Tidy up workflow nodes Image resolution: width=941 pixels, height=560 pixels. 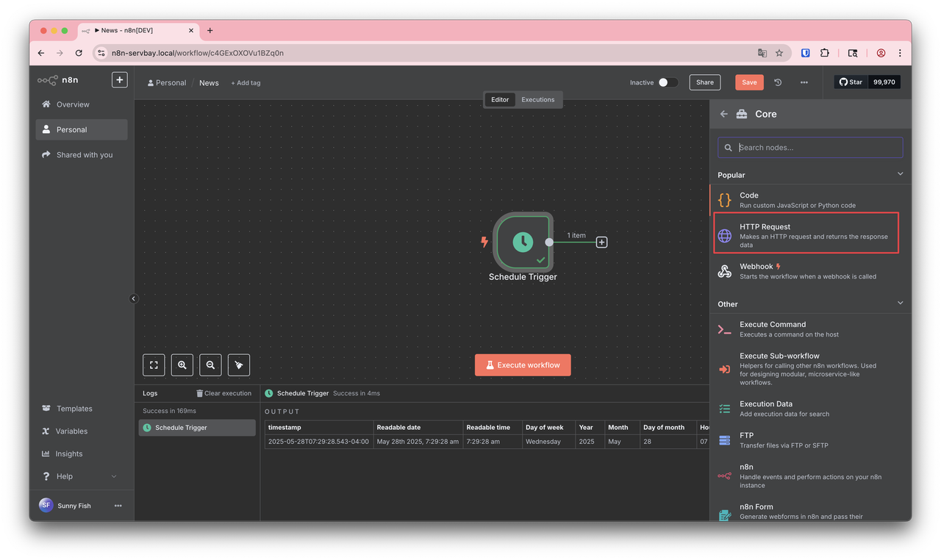pyautogui.click(x=239, y=365)
